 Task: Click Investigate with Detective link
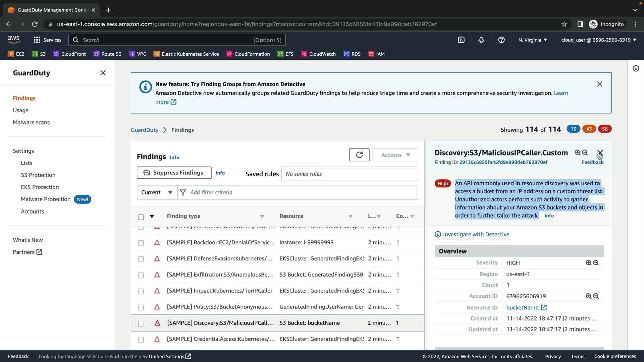pyautogui.click(x=476, y=234)
